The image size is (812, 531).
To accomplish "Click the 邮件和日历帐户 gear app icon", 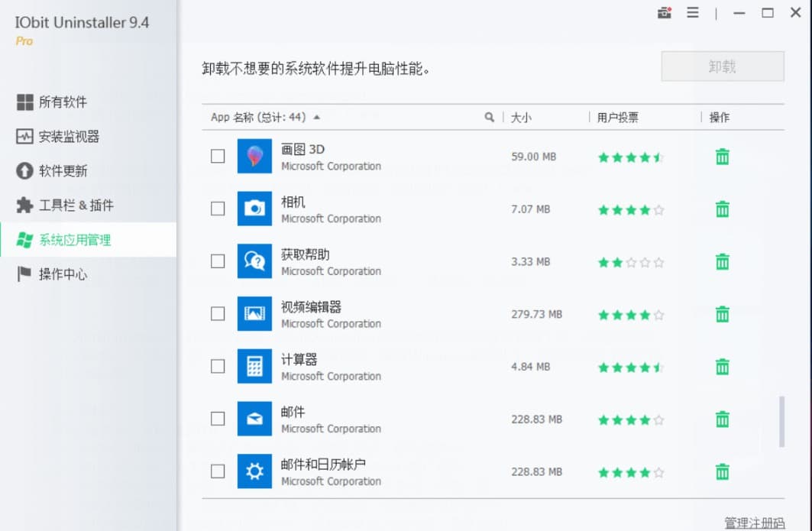I will (254, 471).
